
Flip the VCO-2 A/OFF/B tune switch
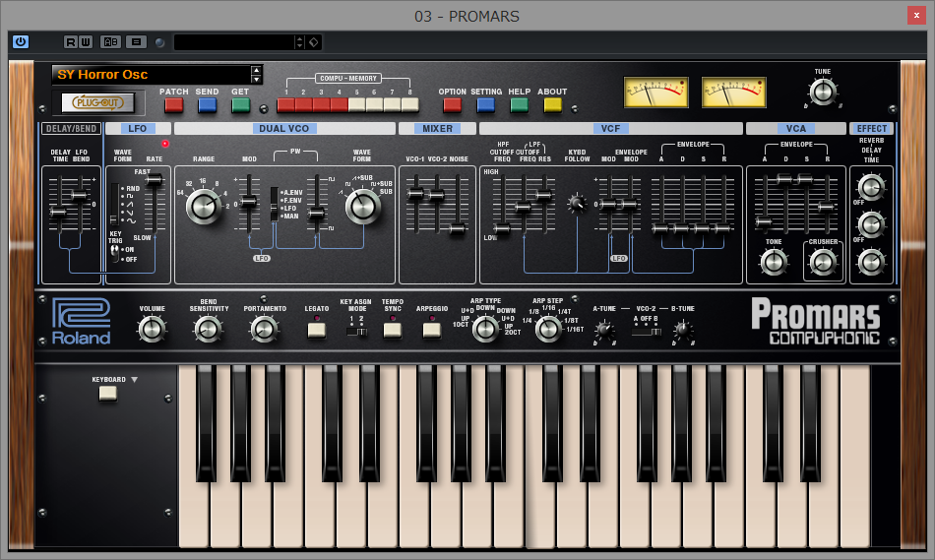647,332
